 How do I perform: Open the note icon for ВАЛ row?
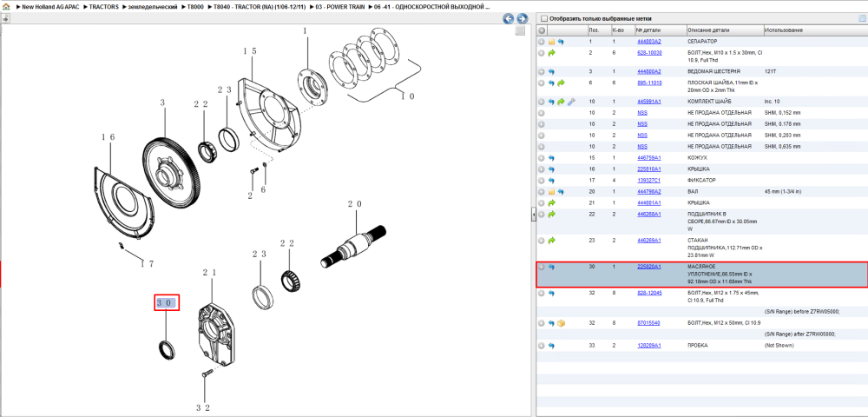click(x=551, y=191)
